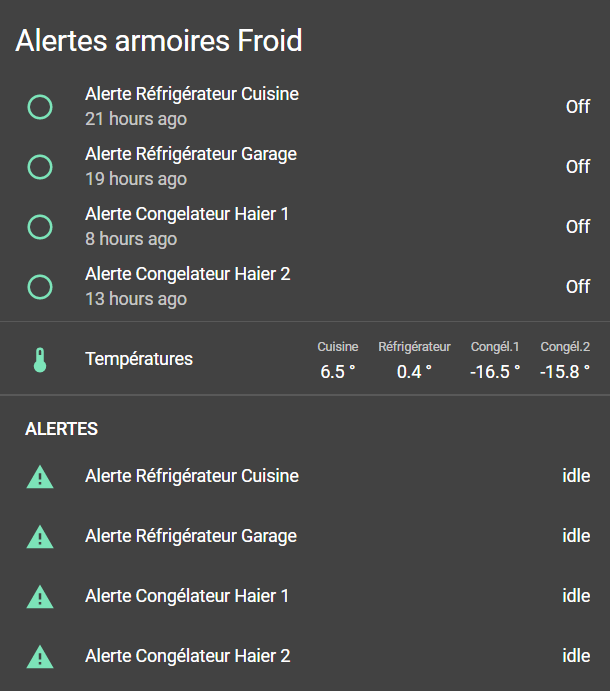
Task: Click the Réfrigérateur temperature value 0.4°
Action: click(x=414, y=371)
